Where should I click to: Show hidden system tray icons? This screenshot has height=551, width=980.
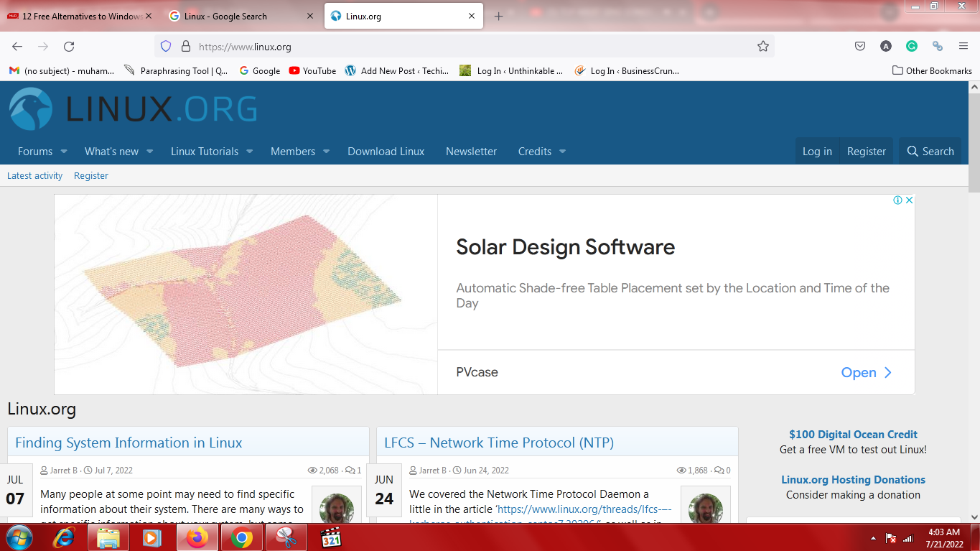coord(873,538)
